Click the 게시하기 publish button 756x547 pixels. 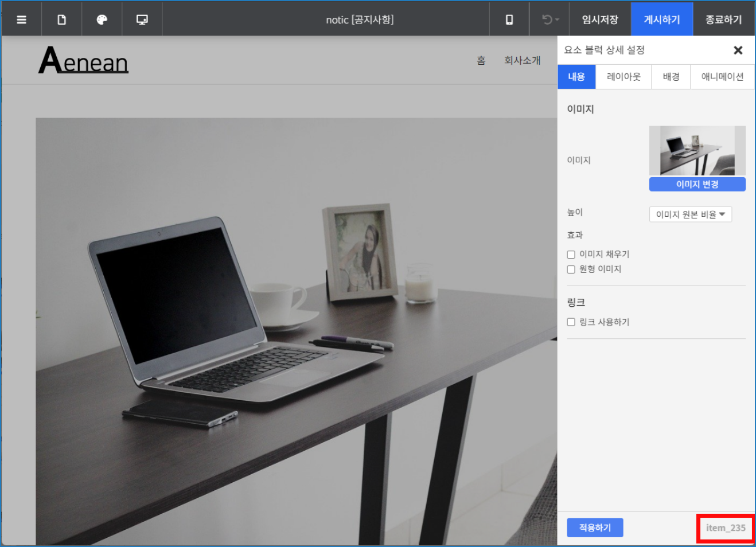pos(661,19)
